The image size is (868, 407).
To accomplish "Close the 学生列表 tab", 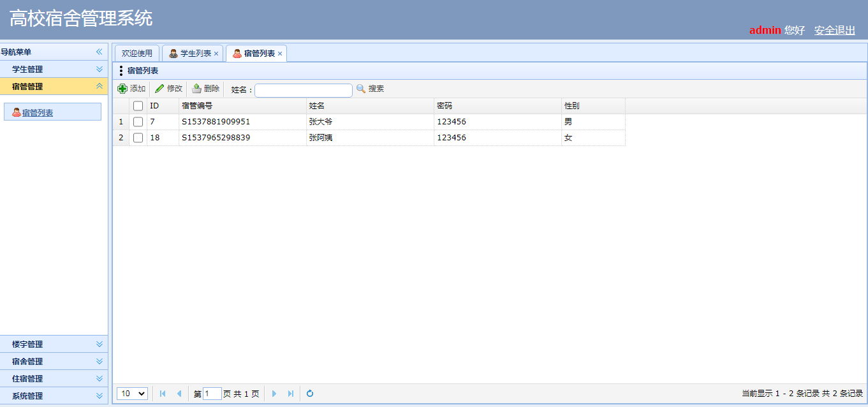I will (216, 54).
